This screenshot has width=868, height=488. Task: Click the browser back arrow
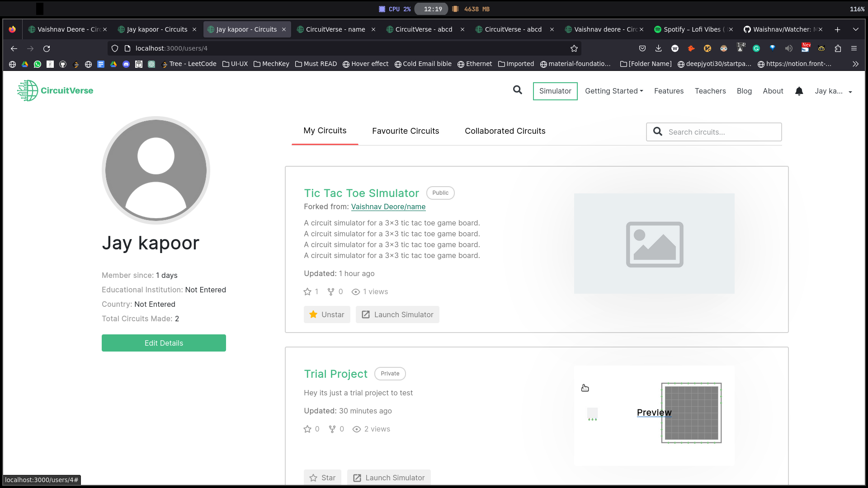click(x=14, y=48)
